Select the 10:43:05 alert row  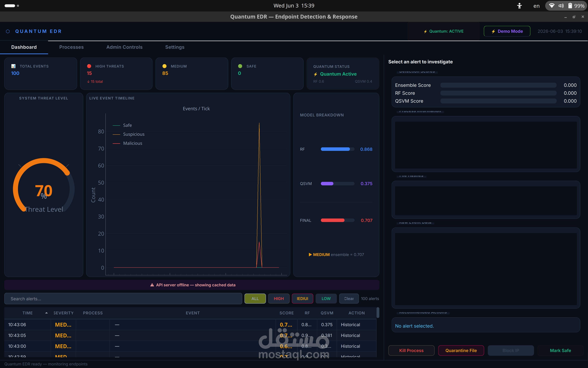(x=190, y=335)
